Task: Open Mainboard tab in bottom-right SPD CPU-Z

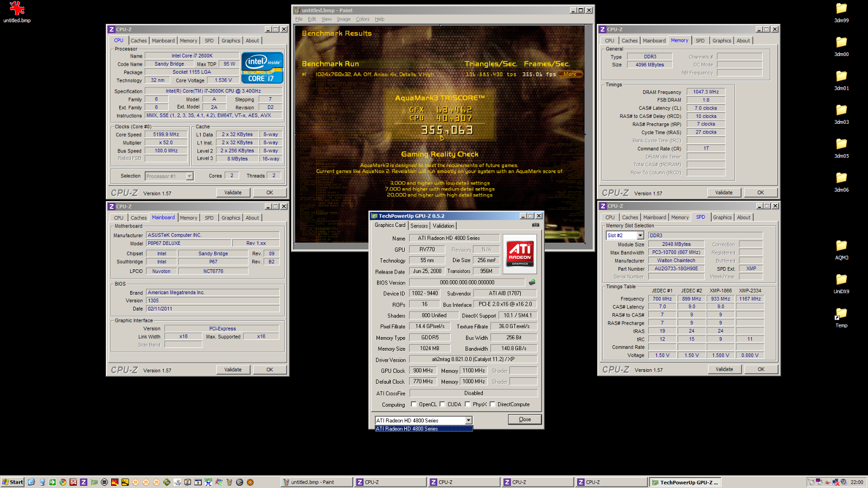Action: point(654,218)
